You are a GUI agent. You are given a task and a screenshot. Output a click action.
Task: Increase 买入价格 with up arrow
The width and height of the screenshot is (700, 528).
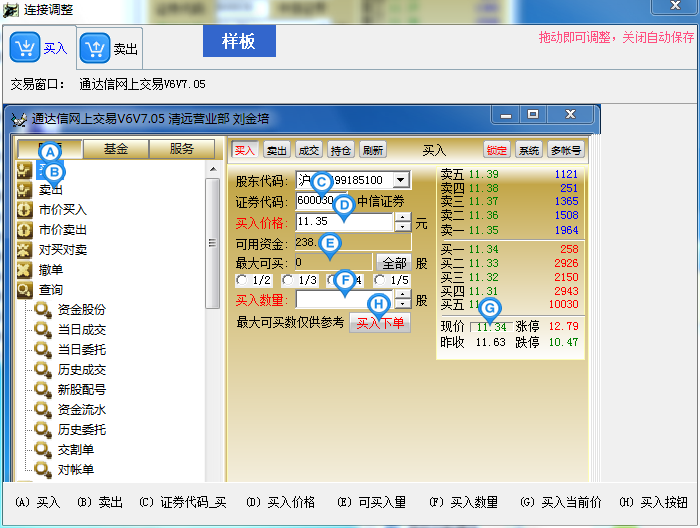click(403, 217)
